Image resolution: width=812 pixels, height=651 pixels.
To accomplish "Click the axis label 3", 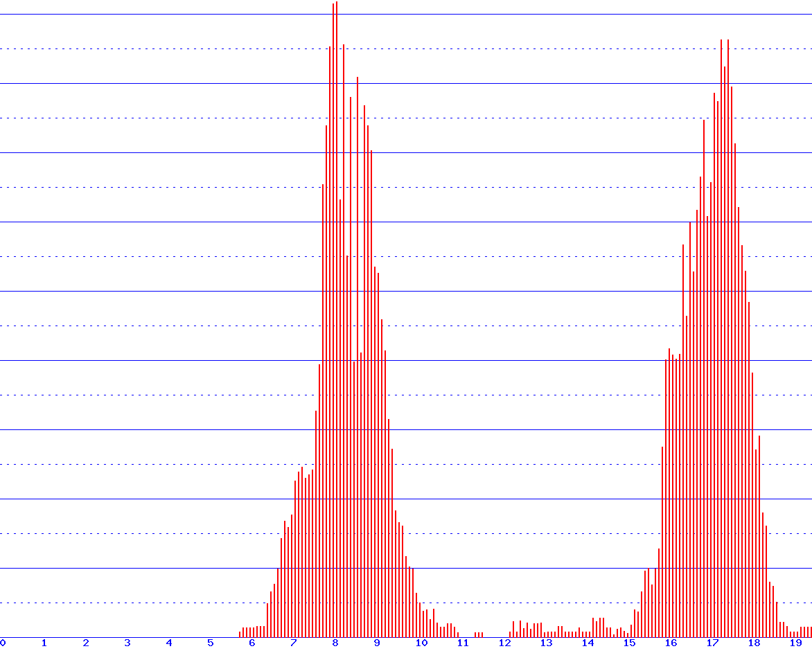I will click(x=127, y=643).
